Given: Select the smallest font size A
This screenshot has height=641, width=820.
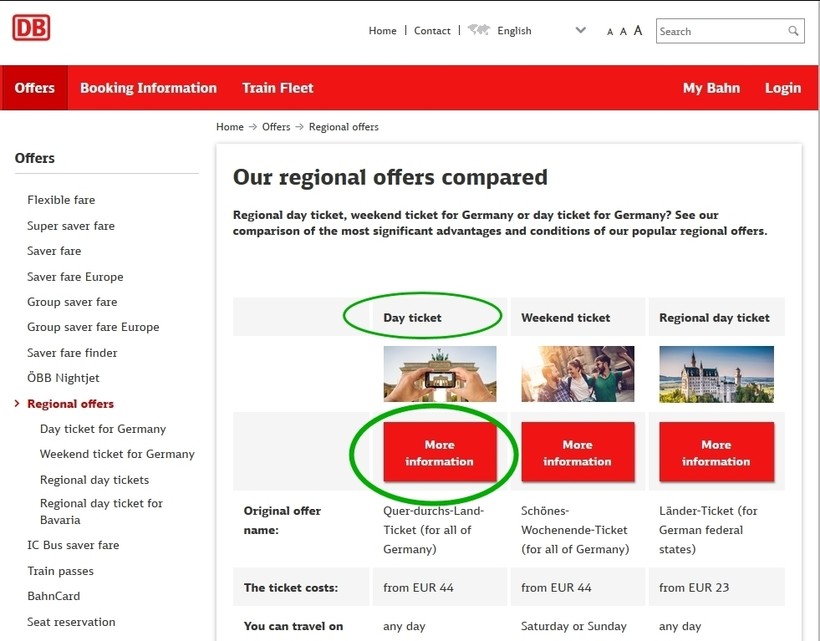Looking at the screenshot, I should 610,32.
